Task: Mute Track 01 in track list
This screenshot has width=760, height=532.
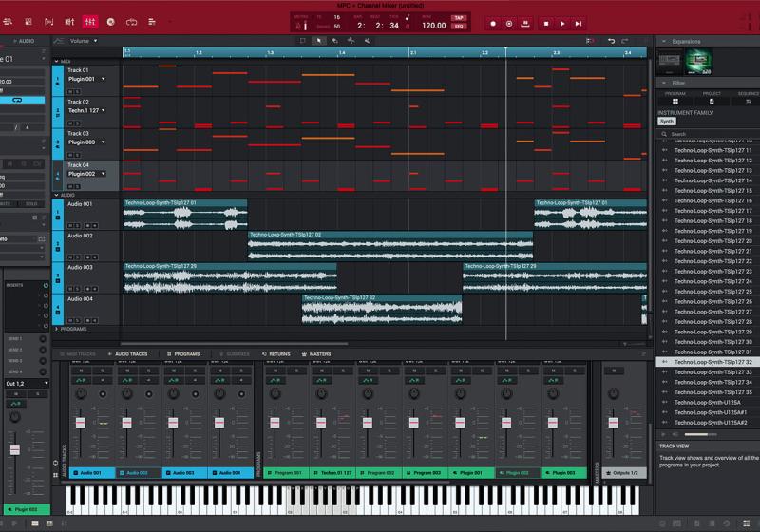Action: click(70, 92)
